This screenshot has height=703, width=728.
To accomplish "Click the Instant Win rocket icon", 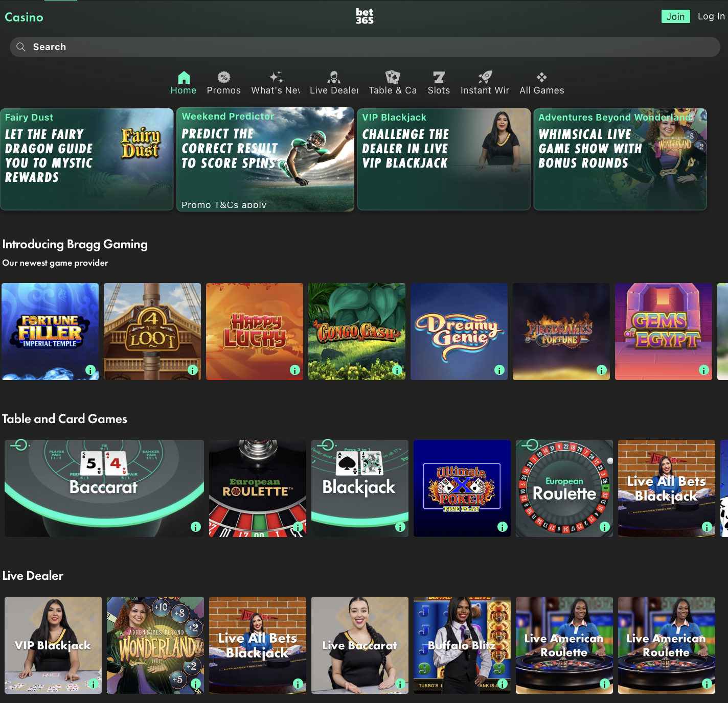I will click(x=484, y=77).
